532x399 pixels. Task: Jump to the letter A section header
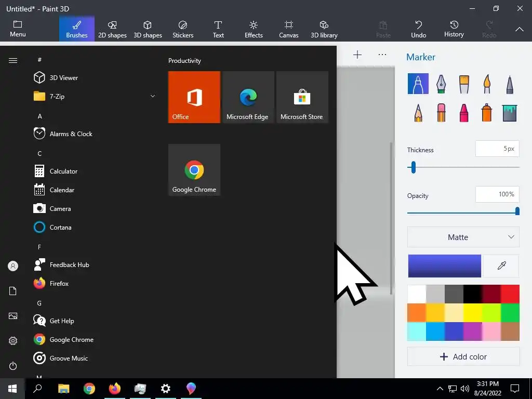tap(39, 116)
